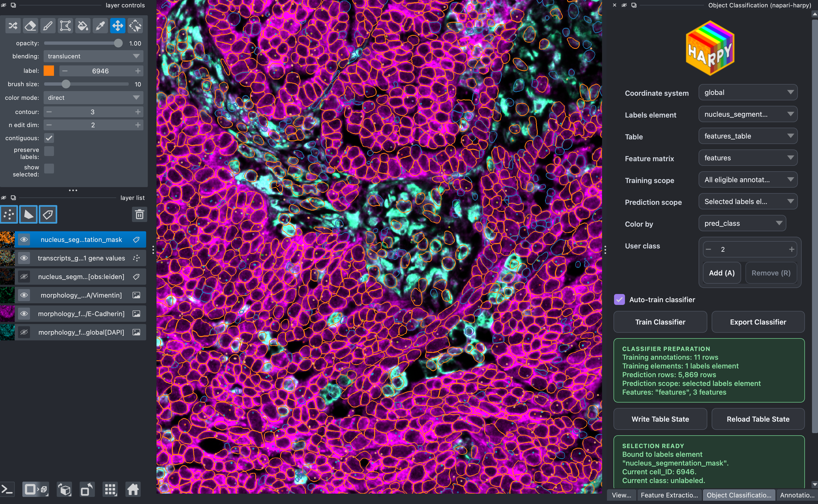818x504 pixels.
Task: Open the color mode dropdown
Action: click(x=93, y=98)
